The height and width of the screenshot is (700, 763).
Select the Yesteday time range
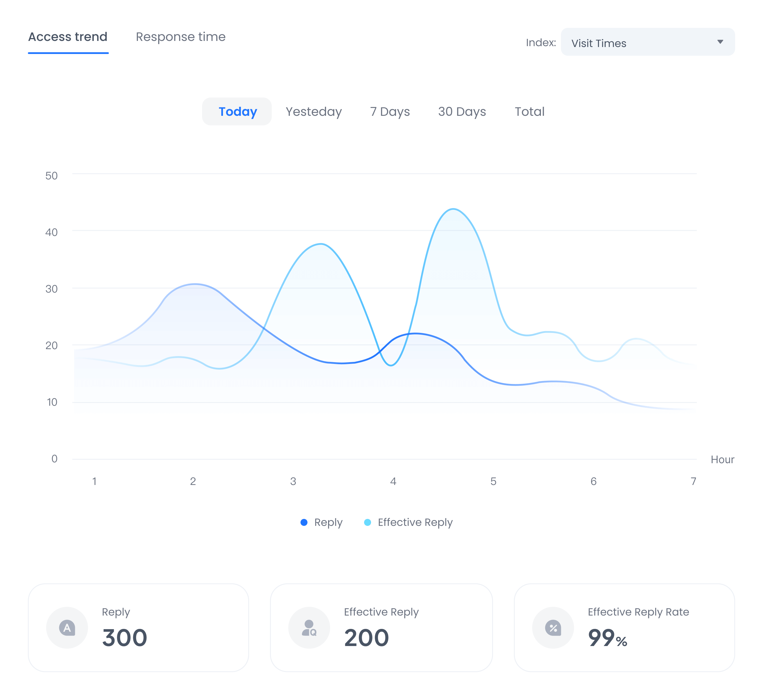314,112
